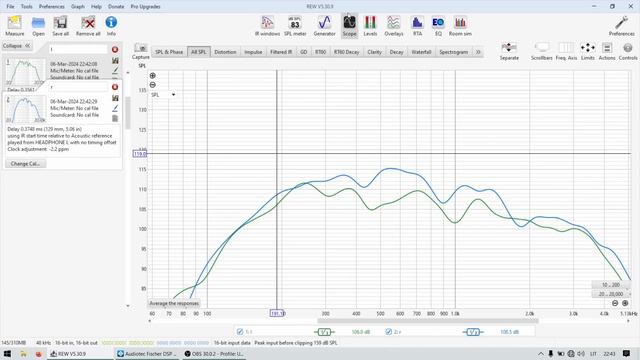Screen dimensions: 640x360
Task: Open smoothing selector for trace 1
Action: [324, 332]
